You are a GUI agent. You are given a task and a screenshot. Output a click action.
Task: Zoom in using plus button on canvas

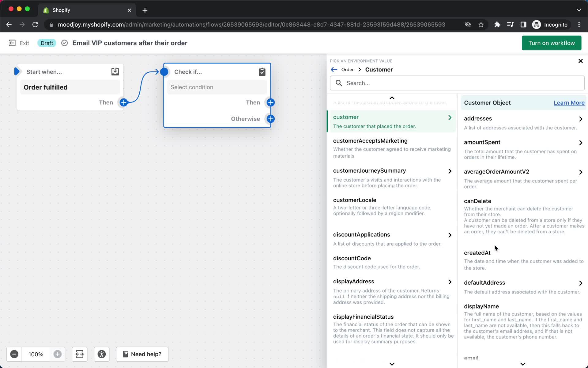(x=58, y=354)
